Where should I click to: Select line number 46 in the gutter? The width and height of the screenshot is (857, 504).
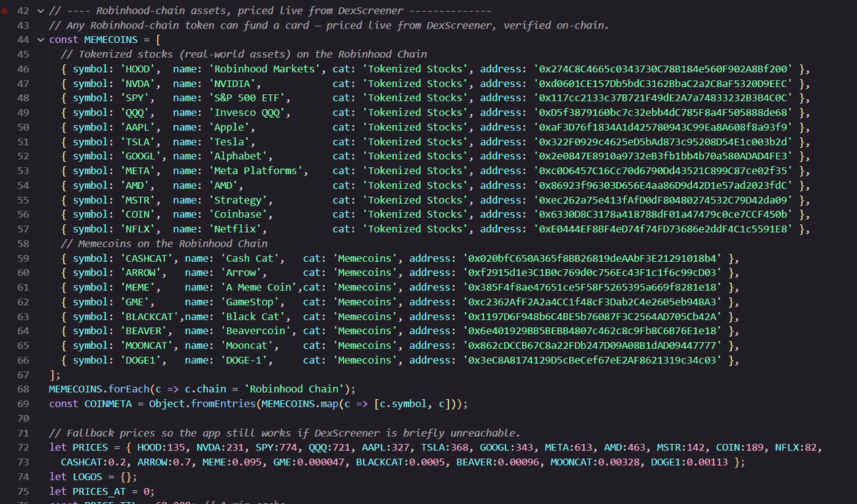22,69
